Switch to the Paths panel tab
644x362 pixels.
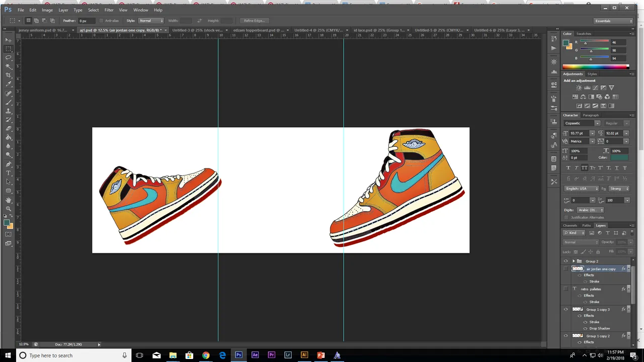click(587, 225)
